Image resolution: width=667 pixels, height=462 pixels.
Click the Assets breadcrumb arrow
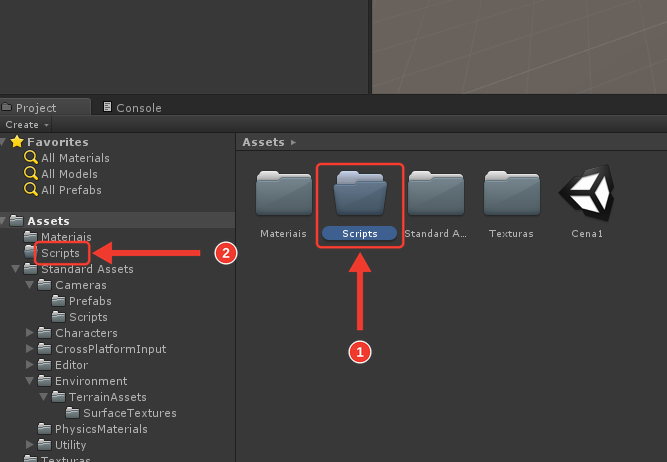293,143
